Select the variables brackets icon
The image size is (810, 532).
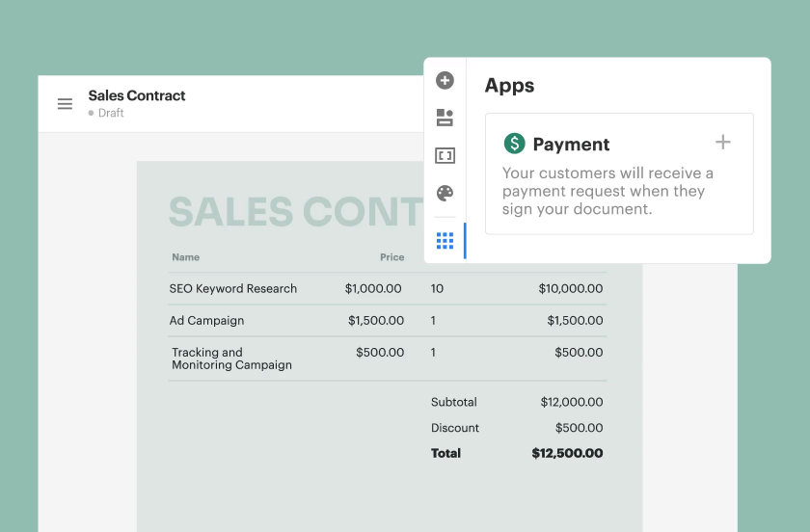[x=445, y=155]
